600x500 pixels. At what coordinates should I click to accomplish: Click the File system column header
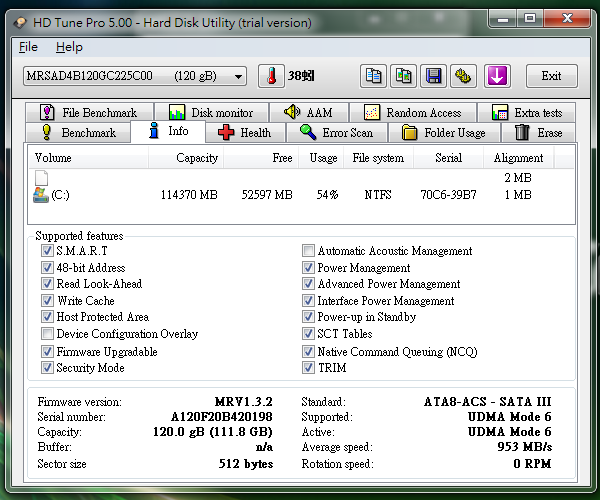coord(378,158)
